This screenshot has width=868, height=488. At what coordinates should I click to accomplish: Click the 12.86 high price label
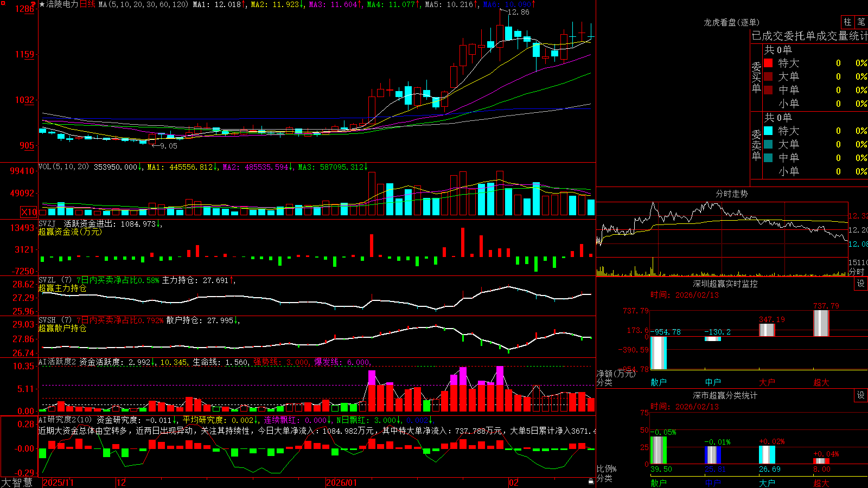point(518,12)
